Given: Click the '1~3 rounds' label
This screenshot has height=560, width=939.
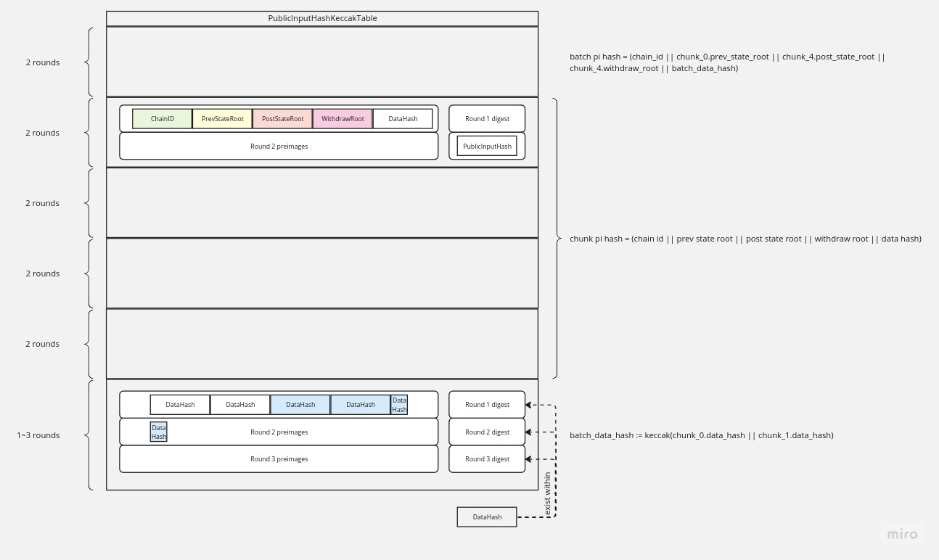Looking at the screenshot, I should pyautogui.click(x=39, y=435).
